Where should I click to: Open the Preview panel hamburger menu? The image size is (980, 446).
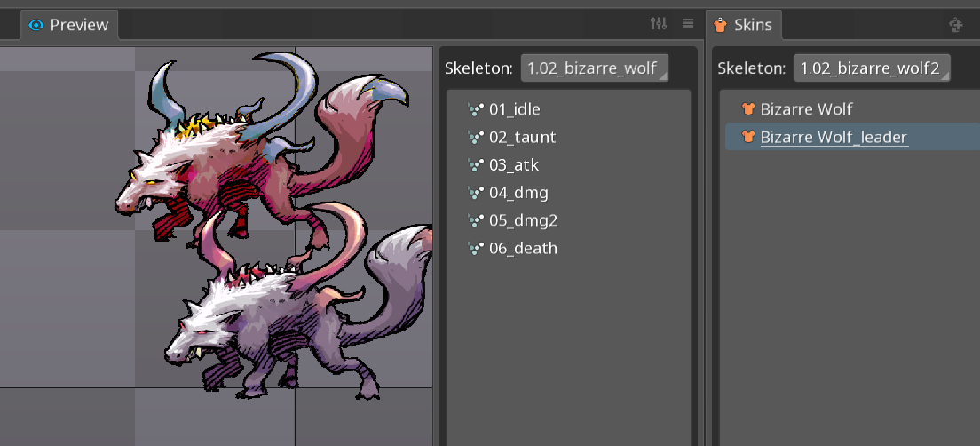(x=688, y=24)
